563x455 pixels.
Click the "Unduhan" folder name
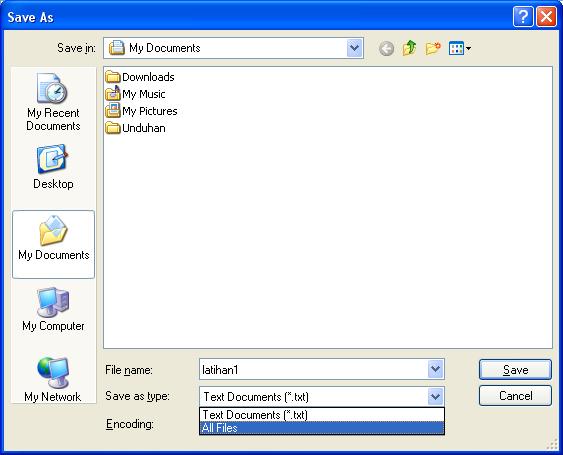tap(144, 128)
